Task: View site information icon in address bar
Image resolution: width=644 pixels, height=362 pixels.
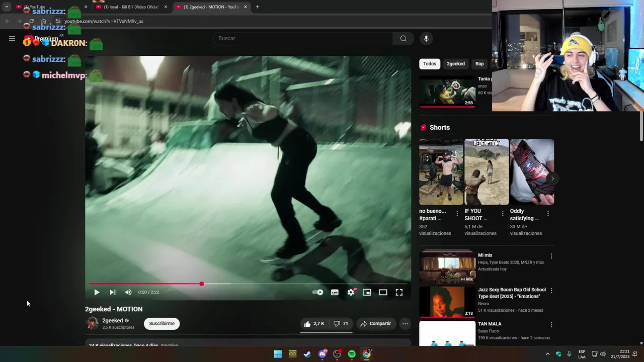Action: tap(58, 21)
